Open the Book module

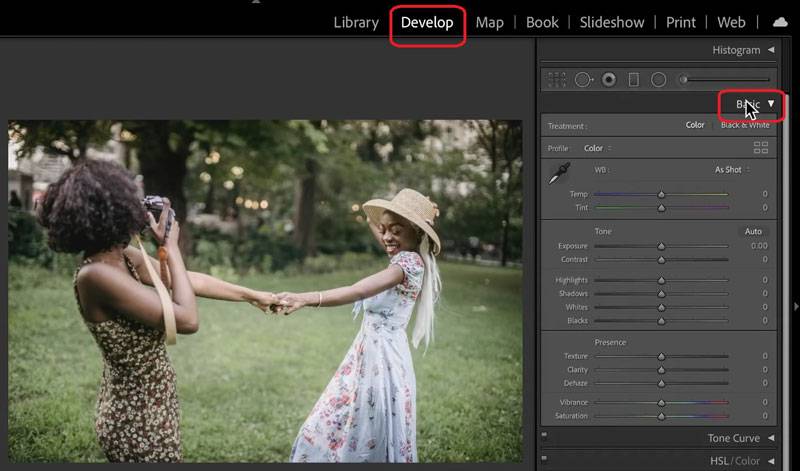pyautogui.click(x=542, y=22)
